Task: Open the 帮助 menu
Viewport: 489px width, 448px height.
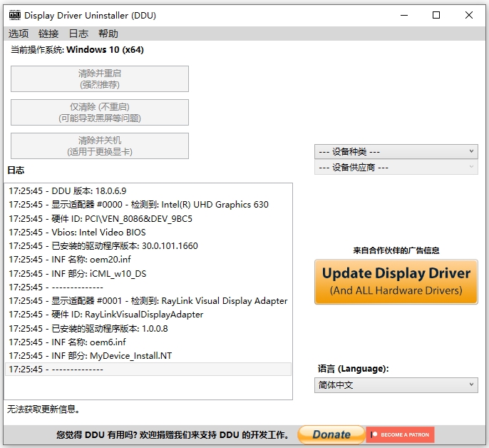Action: point(108,34)
